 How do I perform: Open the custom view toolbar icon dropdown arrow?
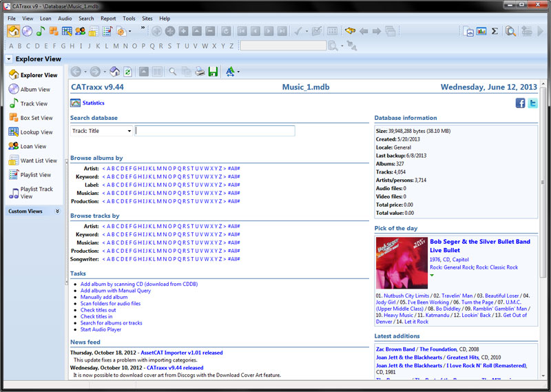(130, 31)
